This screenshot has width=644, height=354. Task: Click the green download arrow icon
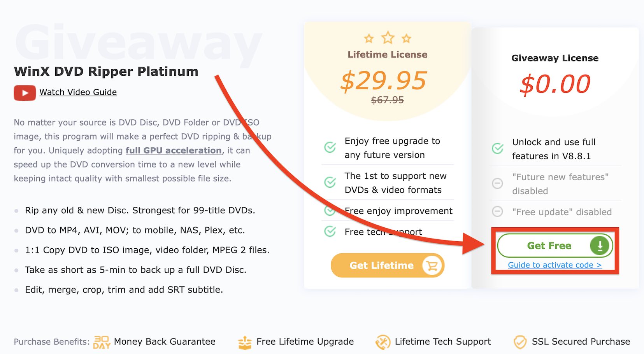tap(600, 246)
